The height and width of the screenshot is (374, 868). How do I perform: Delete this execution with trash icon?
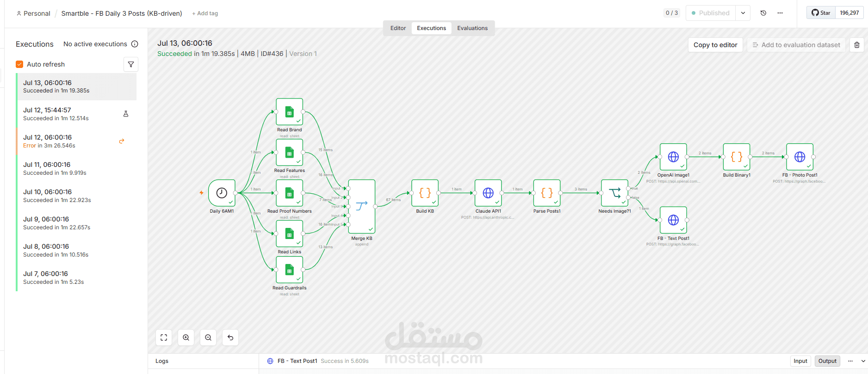[x=857, y=45]
